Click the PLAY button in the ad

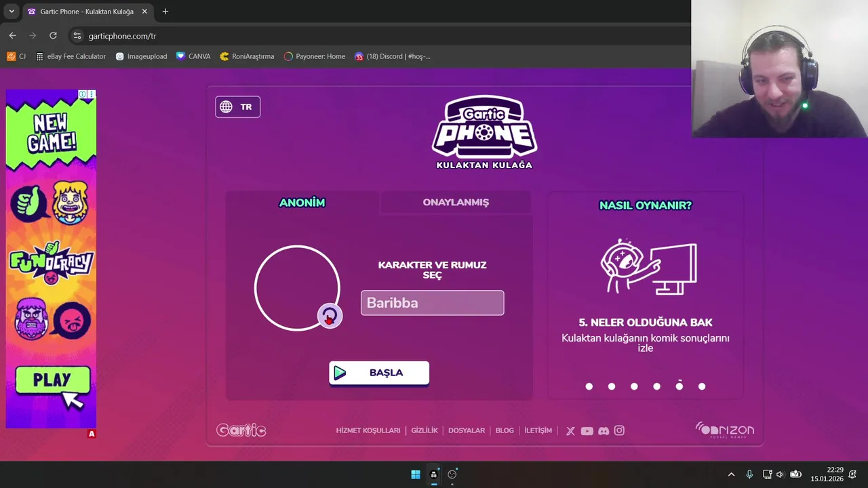(52, 380)
